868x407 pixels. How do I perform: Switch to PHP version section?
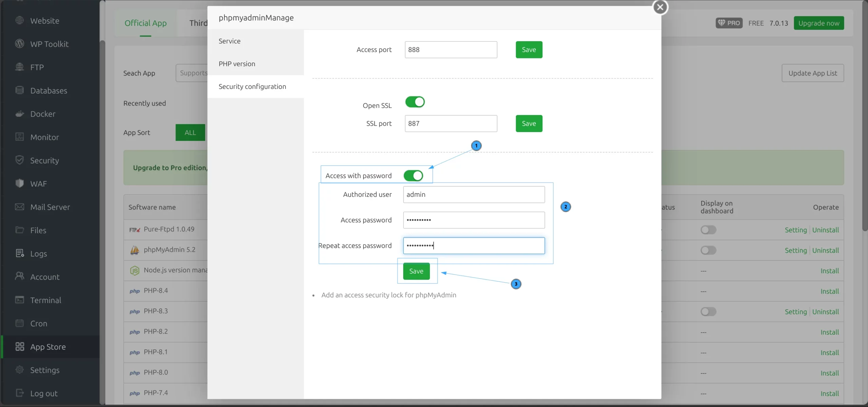pyautogui.click(x=256, y=63)
